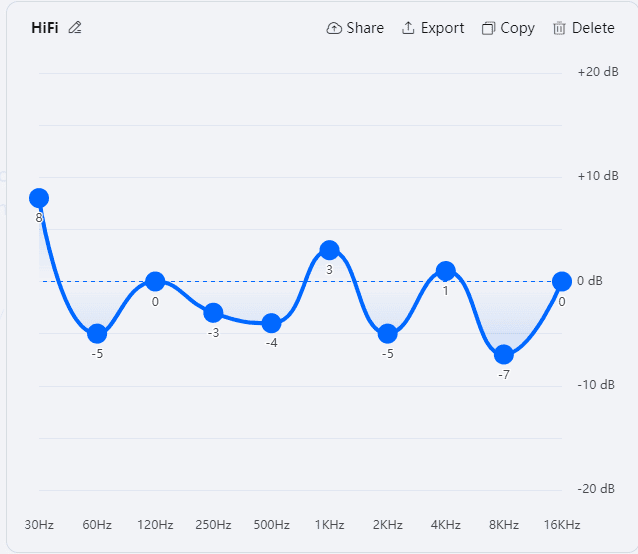Select the 4KHz band handle at 1
The height and width of the screenshot is (554, 638).
[446, 271]
